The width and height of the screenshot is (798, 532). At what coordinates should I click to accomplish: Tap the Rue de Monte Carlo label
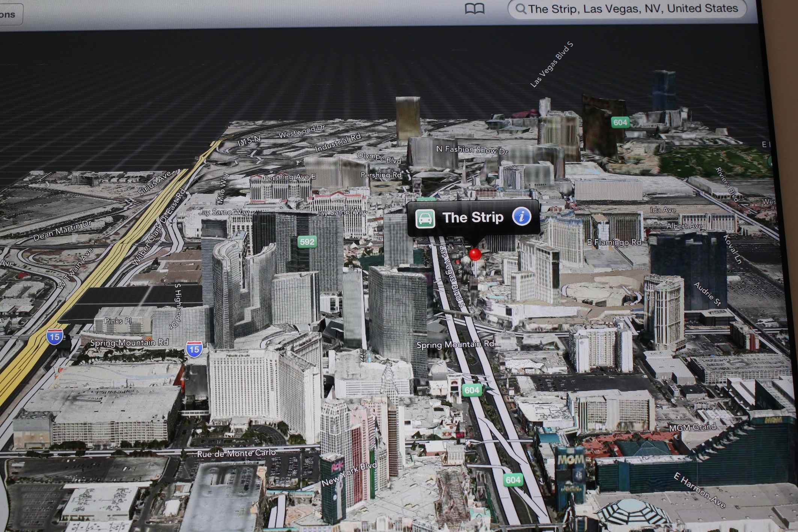[x=236, y=453]
